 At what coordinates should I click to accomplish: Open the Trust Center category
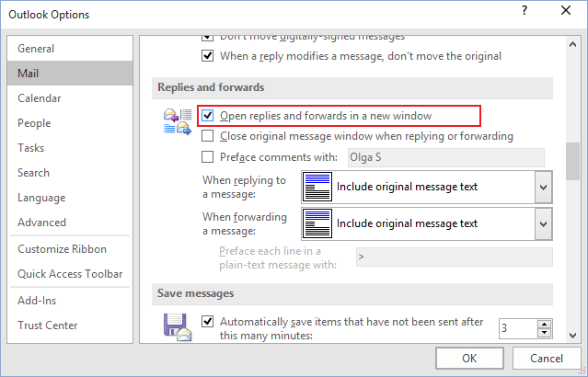click(x=70, y=326)
